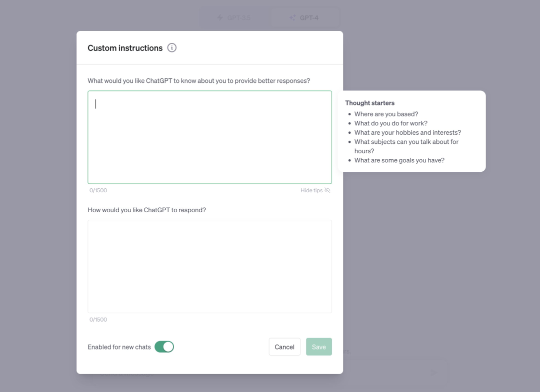Switch to the GPT-4 model tab
This screenshot has height=392, width=540.
[x=304, y=17]
